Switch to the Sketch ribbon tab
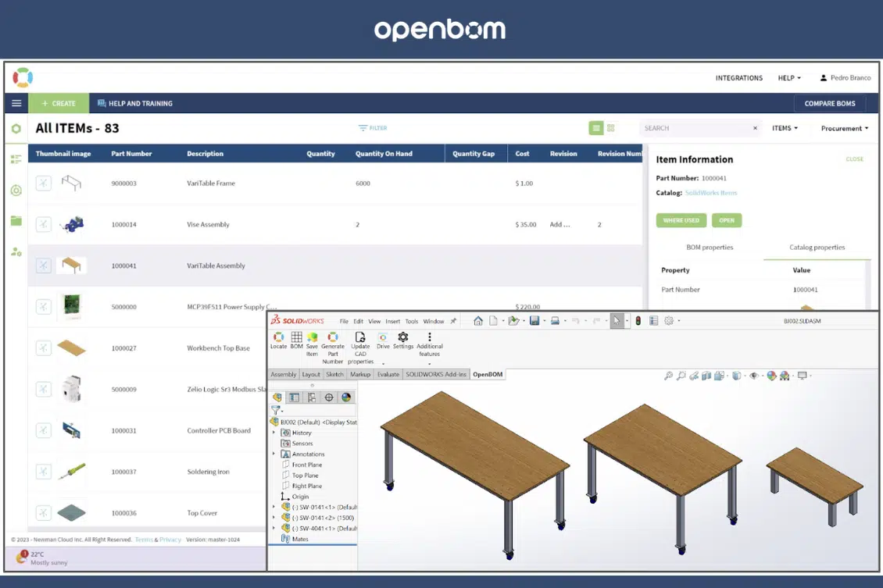 (334, 374)
